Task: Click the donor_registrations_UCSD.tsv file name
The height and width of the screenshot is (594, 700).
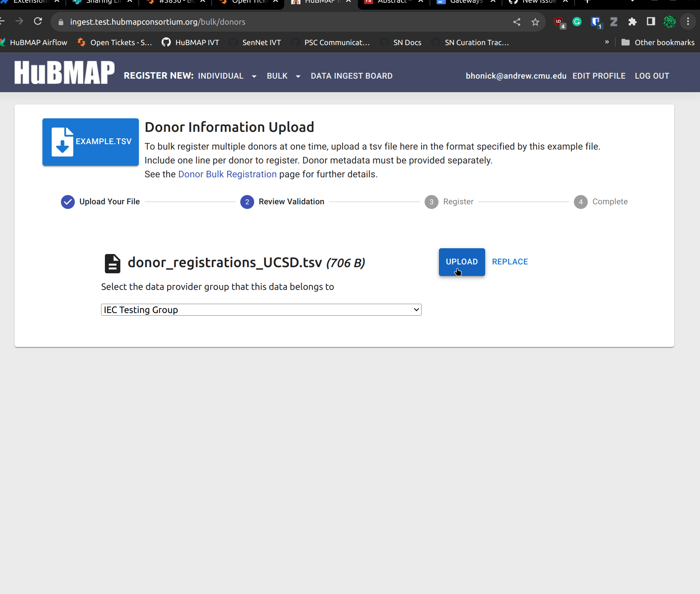Action: click(225, 263)
